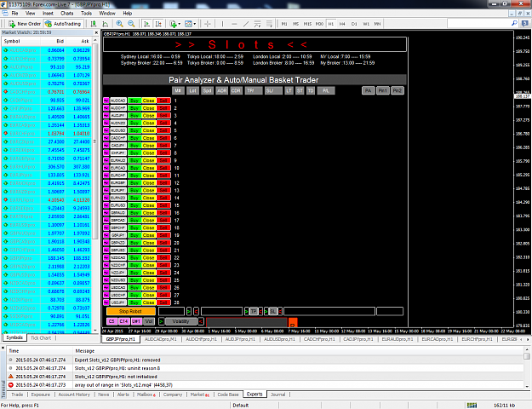Open the Account History terminal tab
This screenshot has height=409, width=532.
pyautogui.click(x=74, y=395)
